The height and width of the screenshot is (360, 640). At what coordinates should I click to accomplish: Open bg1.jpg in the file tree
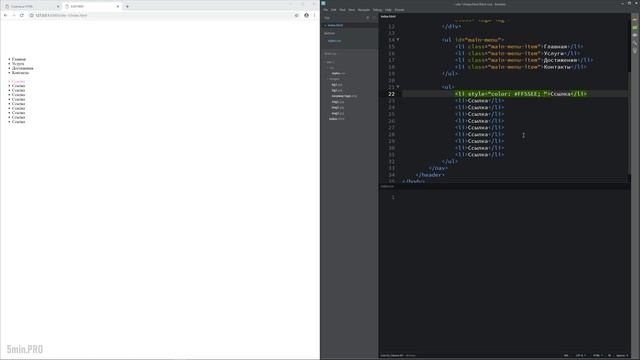pyautogui.click(x=337, y=84)
